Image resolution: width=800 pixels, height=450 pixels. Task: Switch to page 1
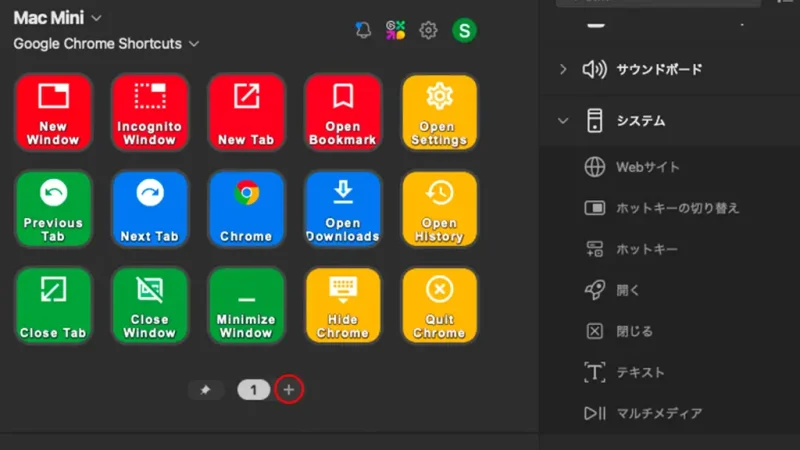pos(254,390)
